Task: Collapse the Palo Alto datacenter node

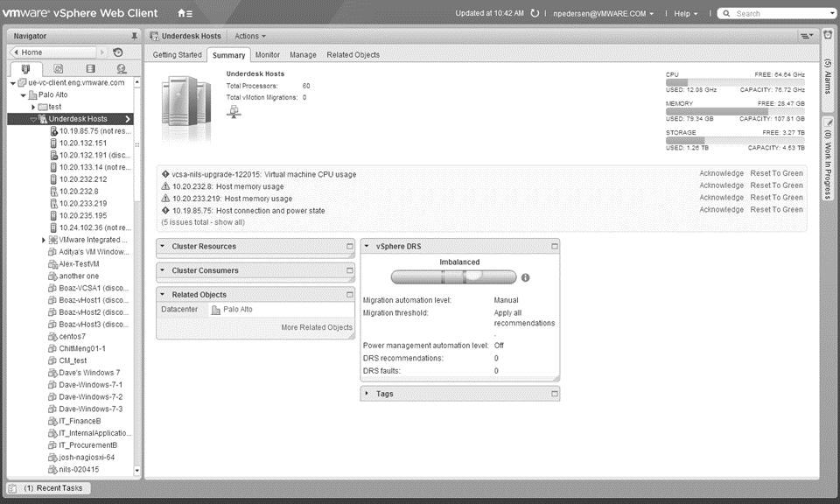Action: (23, 94)
